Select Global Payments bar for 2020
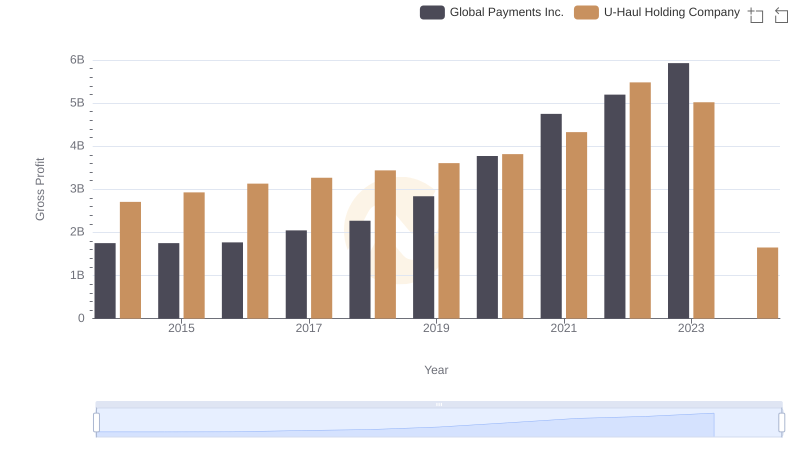Screen dimensions: 800x461 point(487,237)
